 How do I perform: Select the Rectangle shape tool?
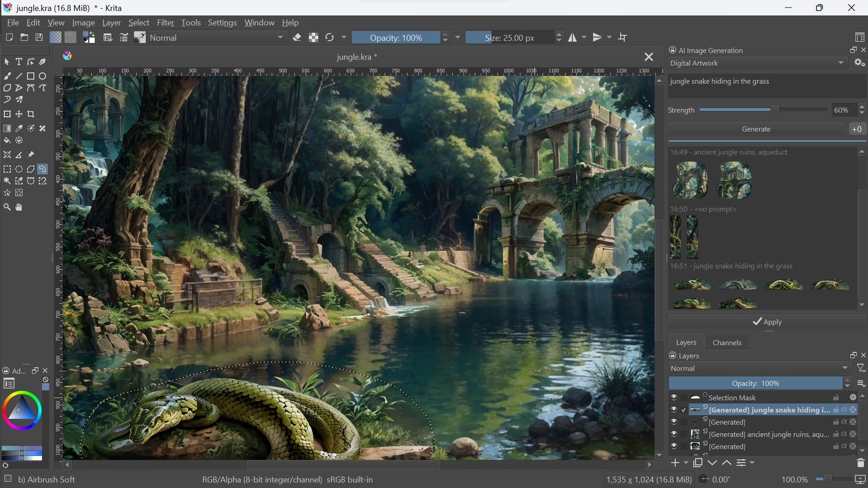coord(31,76)
